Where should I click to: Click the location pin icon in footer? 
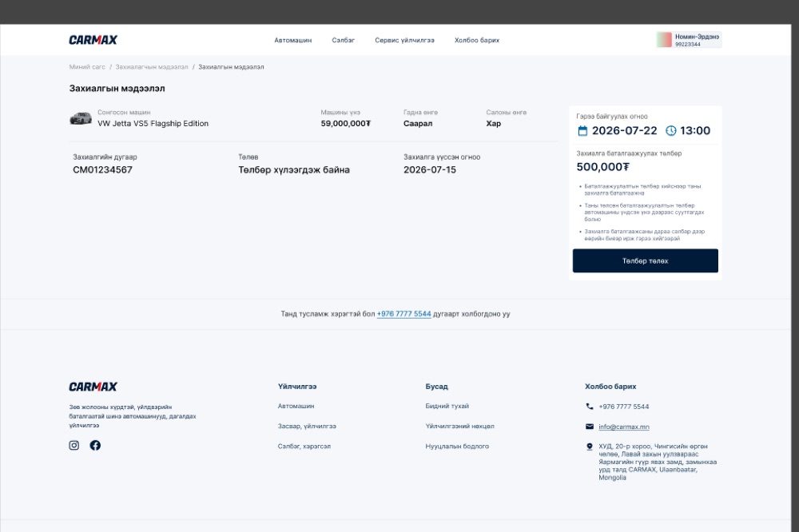[x=590, y=447]
